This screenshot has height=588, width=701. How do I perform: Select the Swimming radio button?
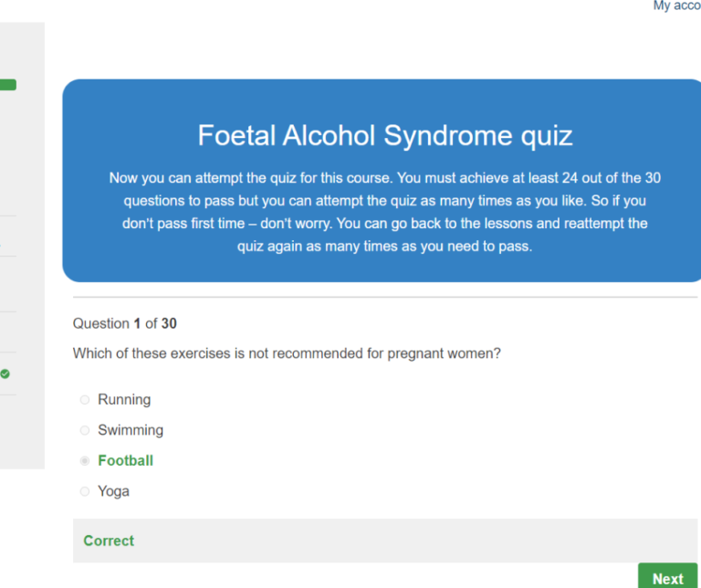(x=85, y=430)
